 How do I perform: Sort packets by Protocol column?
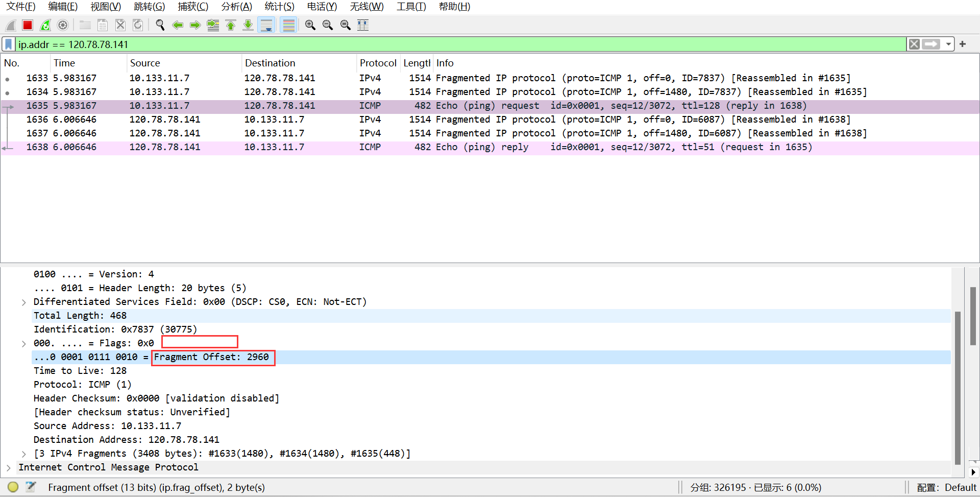pos(378,63)
